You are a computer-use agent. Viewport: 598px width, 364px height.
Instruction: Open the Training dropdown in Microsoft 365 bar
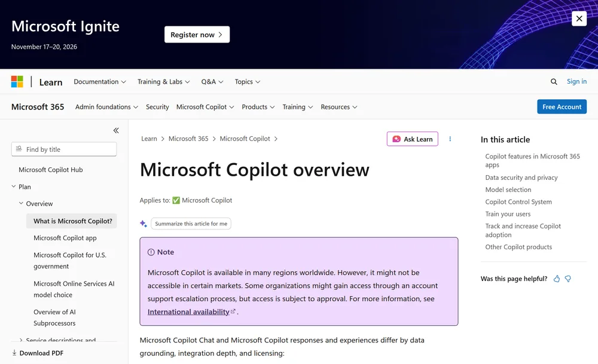(297, 107)
